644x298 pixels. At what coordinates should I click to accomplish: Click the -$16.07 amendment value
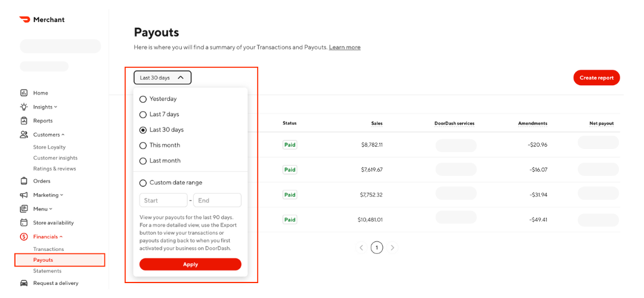coord(538,169)
